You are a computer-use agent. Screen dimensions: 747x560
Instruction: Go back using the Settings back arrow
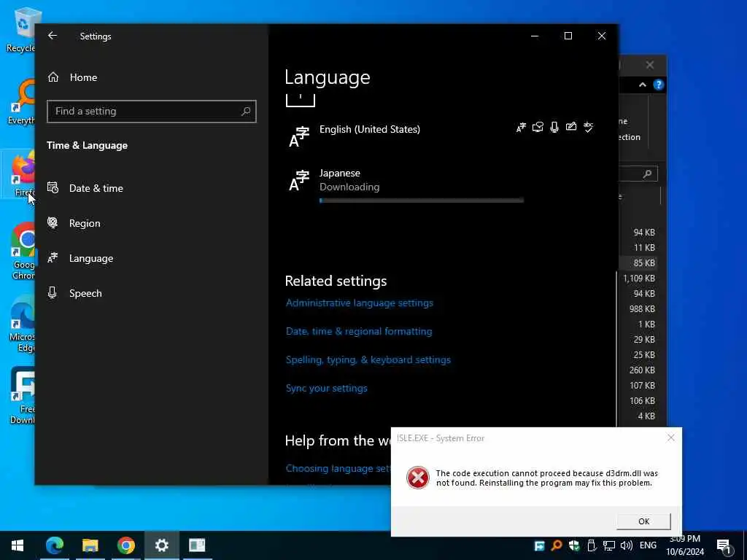click(53, 36)
